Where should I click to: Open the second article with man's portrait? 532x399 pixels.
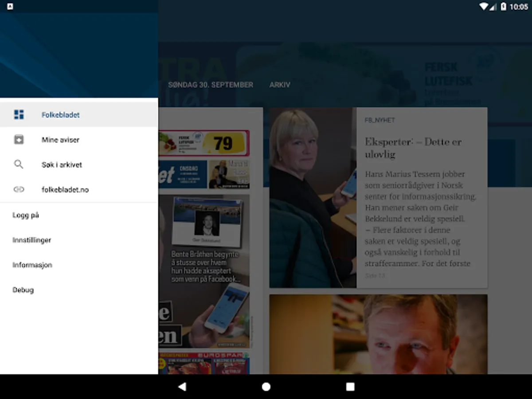point(378,334)
